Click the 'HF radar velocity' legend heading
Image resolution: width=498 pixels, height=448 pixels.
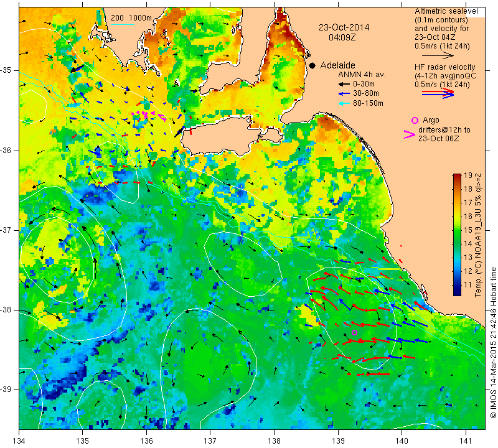tap(445, 67)
